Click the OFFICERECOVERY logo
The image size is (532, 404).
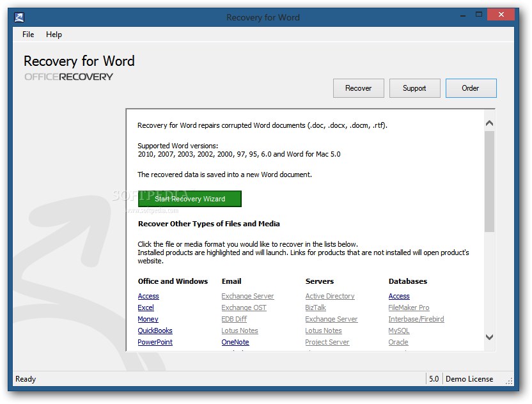pos(68,77)
